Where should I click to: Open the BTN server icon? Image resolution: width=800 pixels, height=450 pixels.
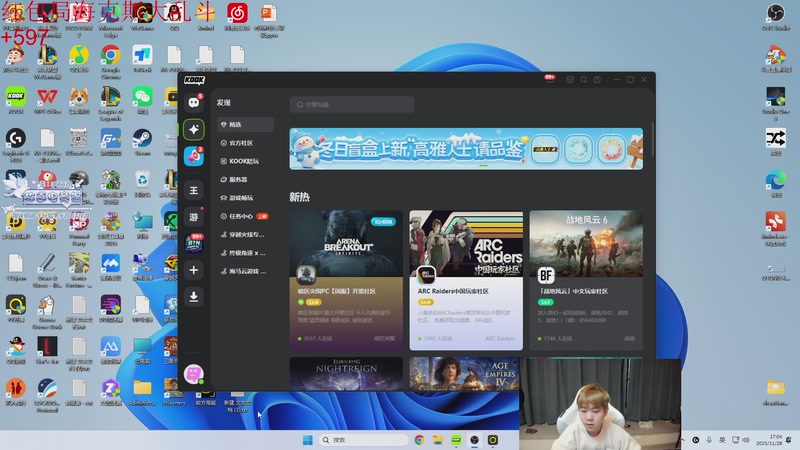[x=194, y=243]
